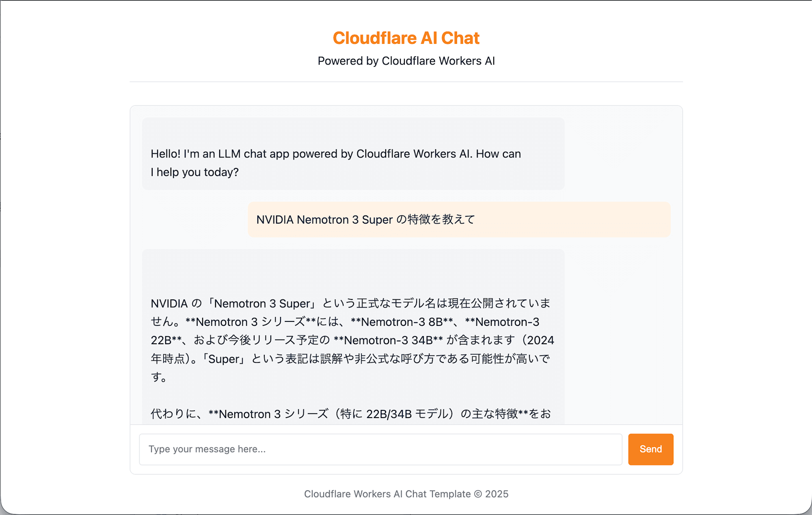Viewport: 812px width, 515px height.
Task: Click the reply's first line mentioning 「Nemotron 3 Super」
Action: click(x=350, y=303)
